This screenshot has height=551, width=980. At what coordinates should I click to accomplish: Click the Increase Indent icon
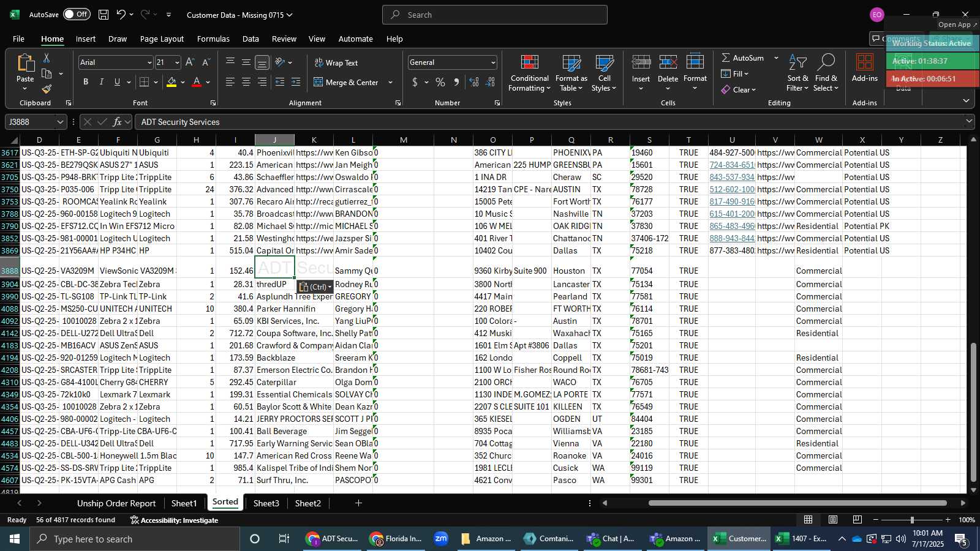coord(296,82)
